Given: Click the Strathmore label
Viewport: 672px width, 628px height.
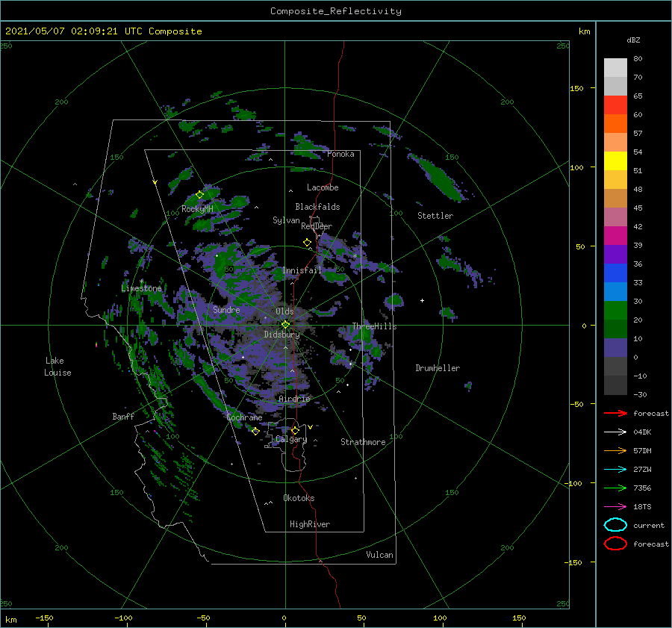Looking at the screenshot, I should tap(363, 442).
